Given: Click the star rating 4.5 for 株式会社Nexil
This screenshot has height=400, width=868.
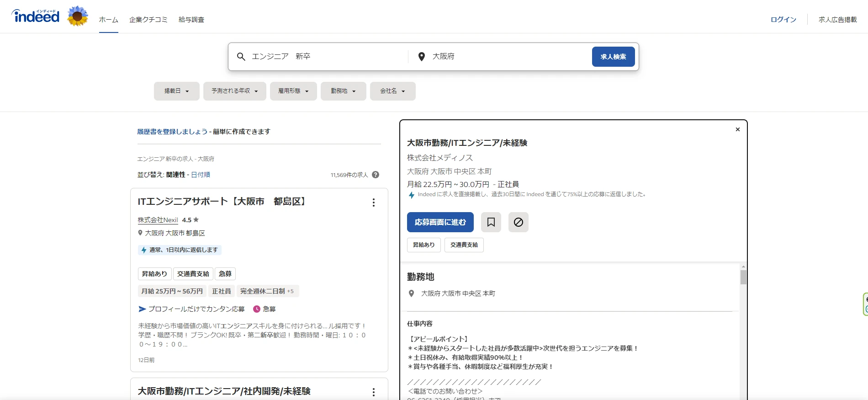Looking at the screenshot, I should click(x=191, y=220).
